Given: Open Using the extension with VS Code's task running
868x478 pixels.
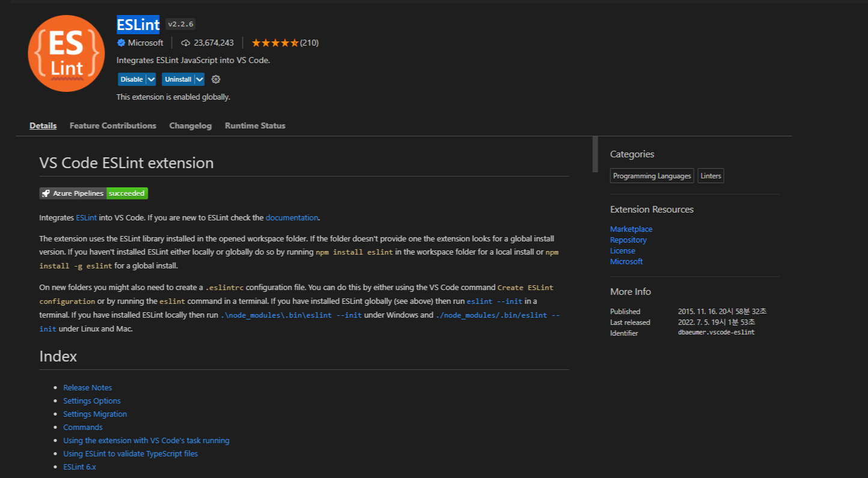Looking at the screenshot, I should [x=147, y=440].
